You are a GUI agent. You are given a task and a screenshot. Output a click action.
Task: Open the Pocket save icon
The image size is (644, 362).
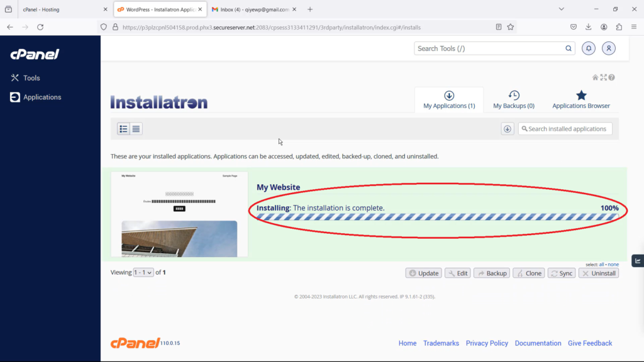574,27
